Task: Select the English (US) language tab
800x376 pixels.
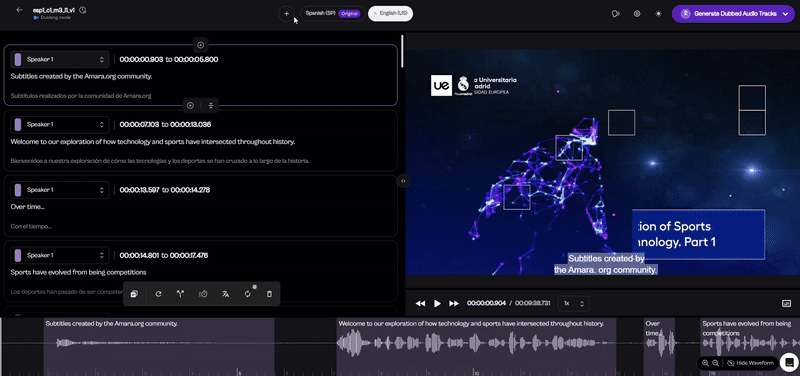Action: [391, 14]
